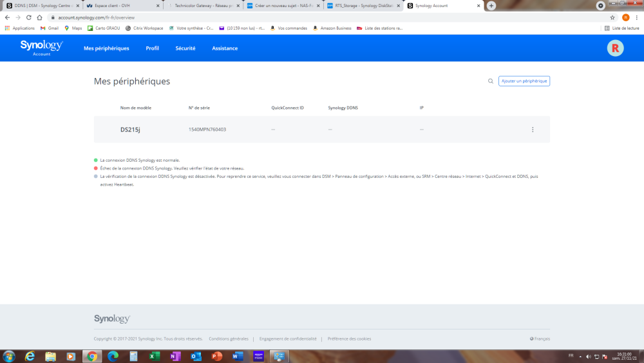Viewport: 644px width, 363px height.
Task: Open Microsoft Edge from the taskbar
Action: coord(113,357)
